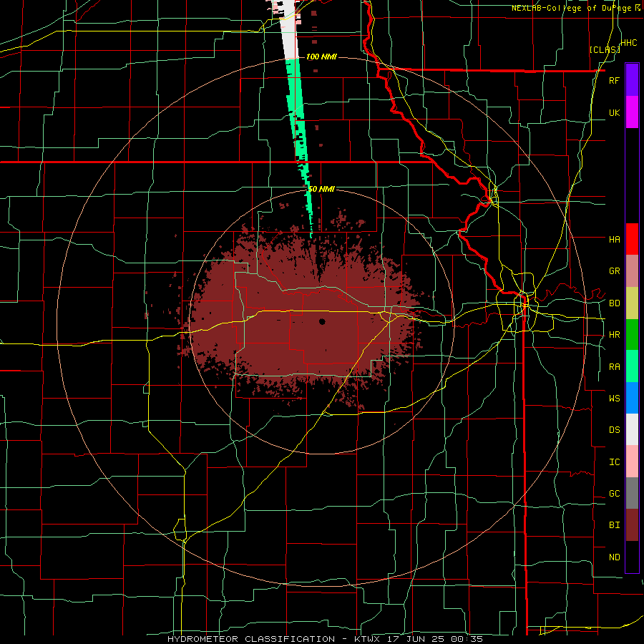The width and height of the screenshot is (644, 644).
Task: Click the 100 NMI range ring label
Action: click(321, 57)
